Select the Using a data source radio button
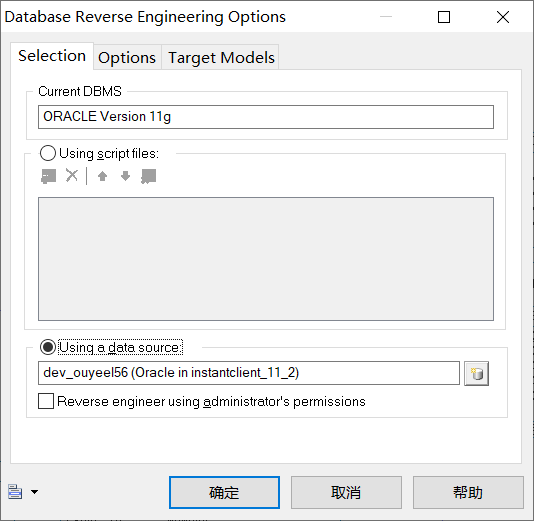 click(x=47, y=347)
